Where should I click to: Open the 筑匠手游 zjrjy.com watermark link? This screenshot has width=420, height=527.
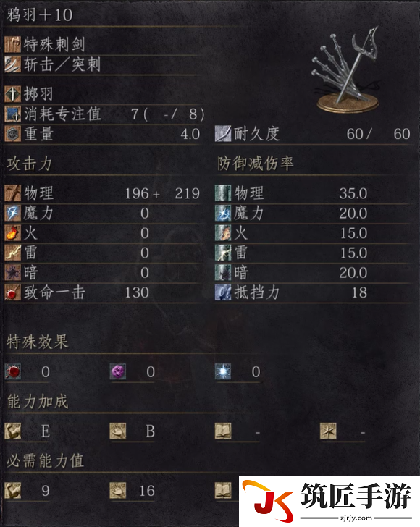click(329, 501)
